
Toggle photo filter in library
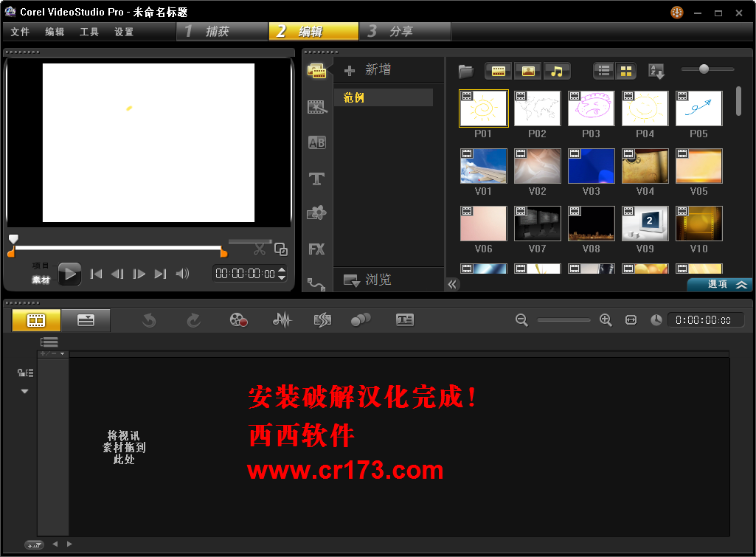click(528, 71)
